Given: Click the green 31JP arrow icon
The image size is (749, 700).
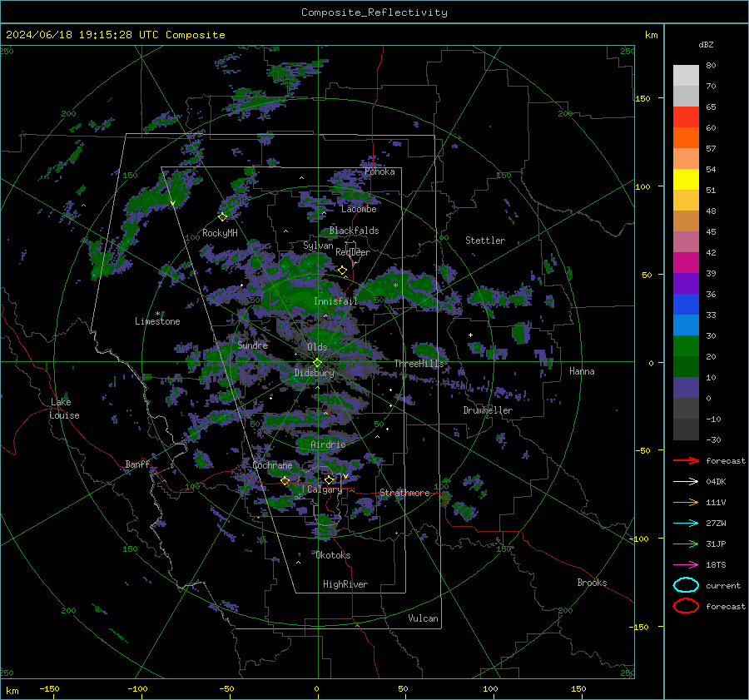Looking at the screenshot, I should tap(686, 544).
